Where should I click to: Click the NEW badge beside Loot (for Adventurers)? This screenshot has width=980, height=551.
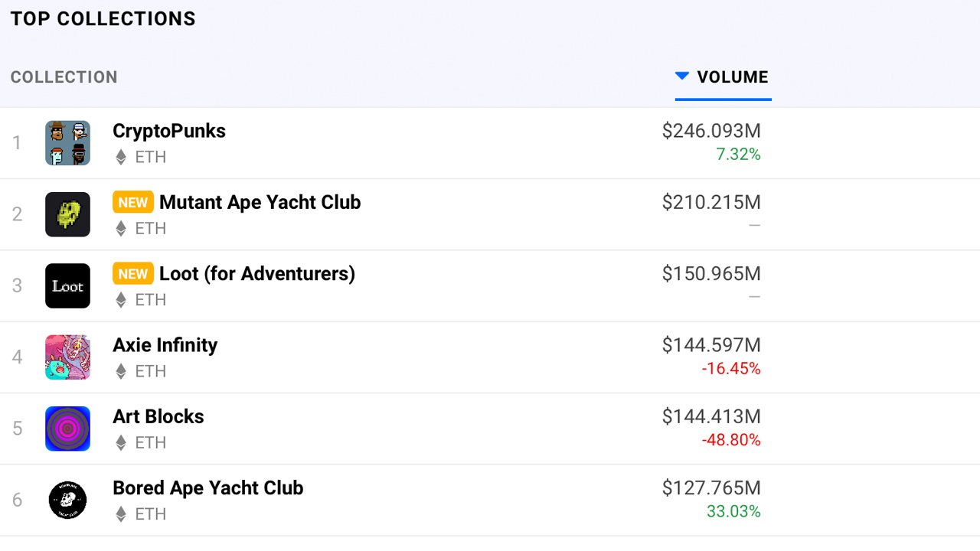pos(133,274)
